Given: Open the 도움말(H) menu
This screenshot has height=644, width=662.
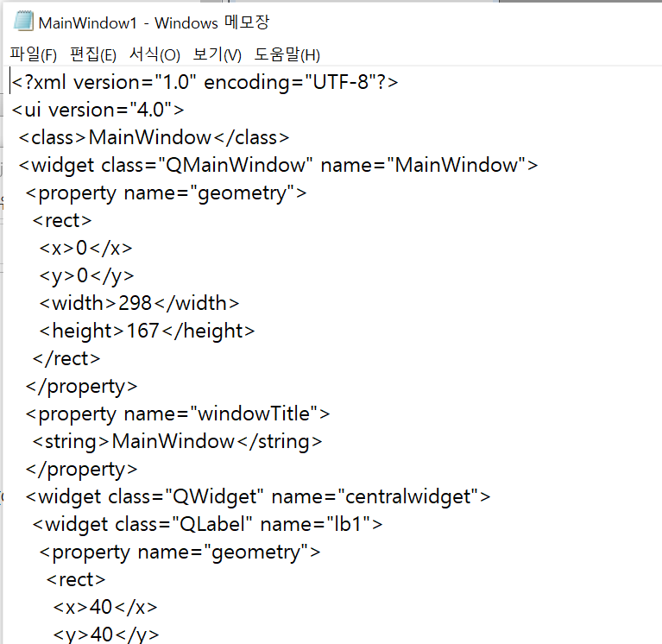Looking at the screenshot, I should (x=287, y=55).
